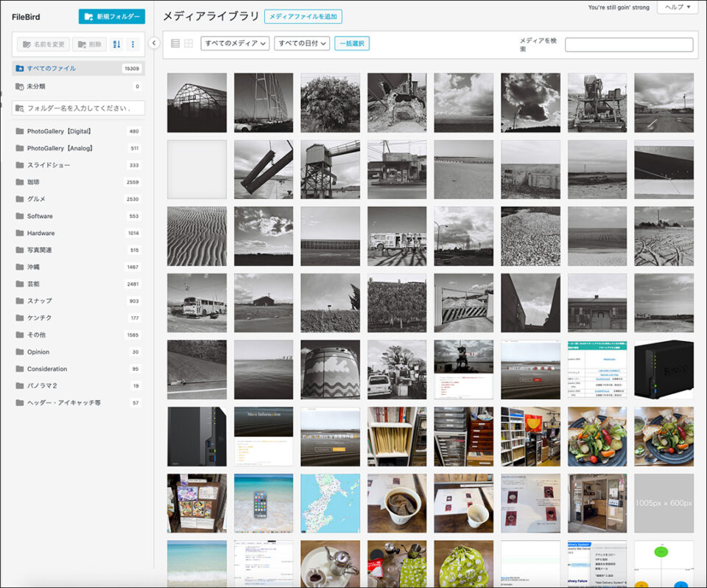The height and width of the screenshot is (588, 707).
Task: Click the 一括選択 bulk select button
Action: (x=352, y=43)
